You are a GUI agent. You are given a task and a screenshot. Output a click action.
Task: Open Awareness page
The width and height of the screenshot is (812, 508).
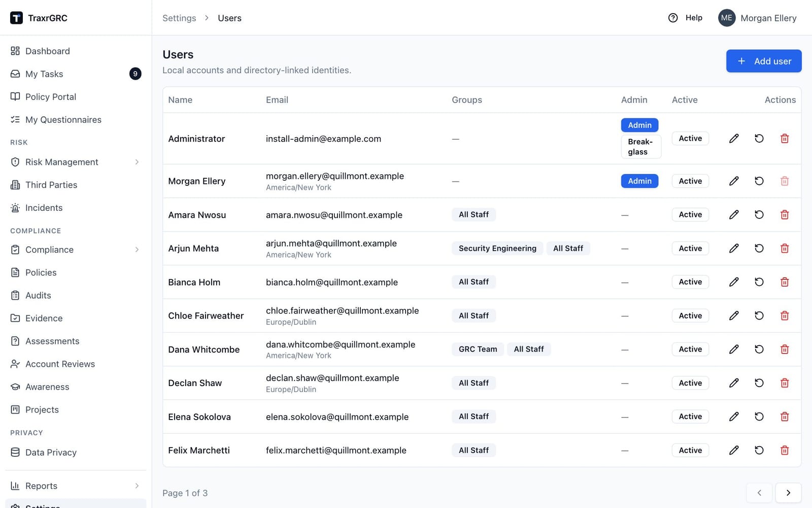(x=76, y=387)
